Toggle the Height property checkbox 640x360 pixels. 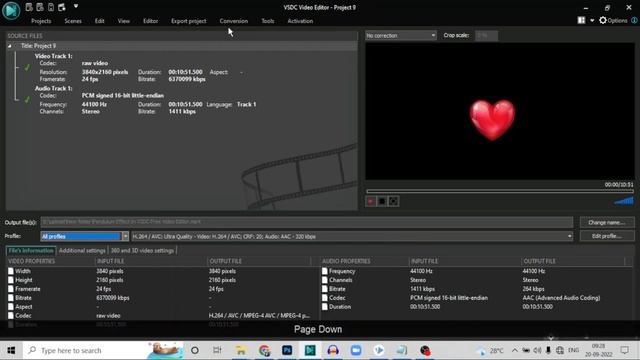click(11, 280)
